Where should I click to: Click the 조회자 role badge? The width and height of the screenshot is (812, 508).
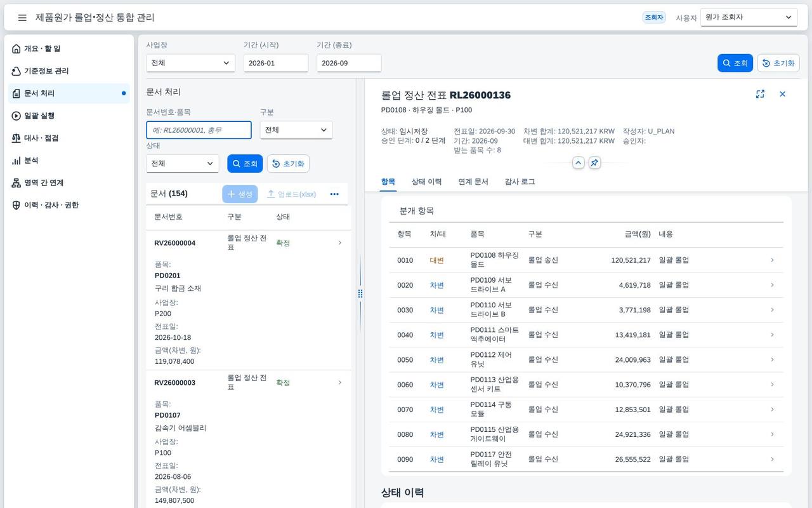654,18
